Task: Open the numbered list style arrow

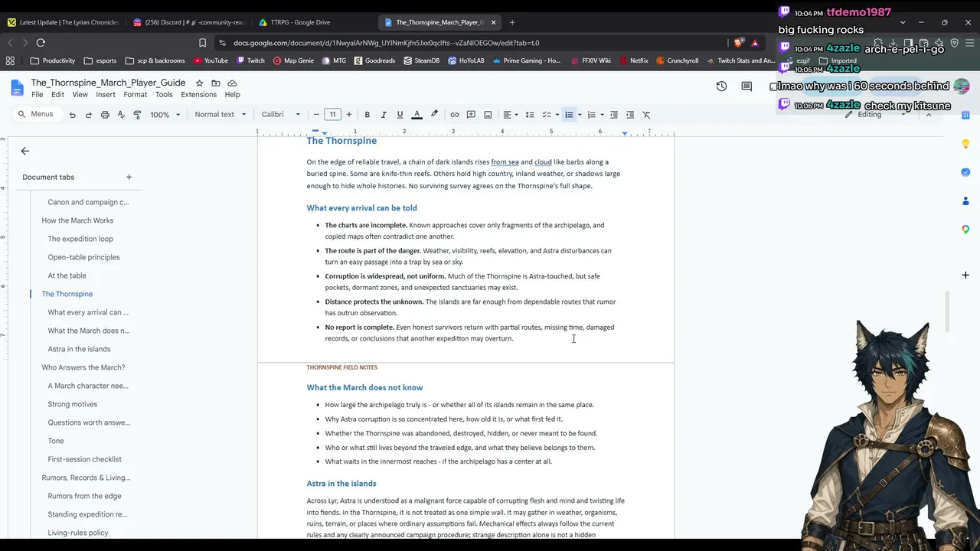Action: (x=602, y=115)
